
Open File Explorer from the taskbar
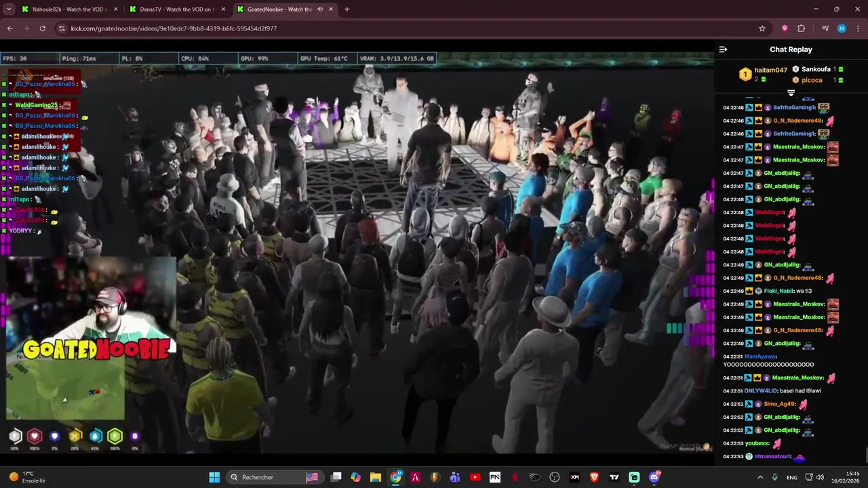point(375,477)
